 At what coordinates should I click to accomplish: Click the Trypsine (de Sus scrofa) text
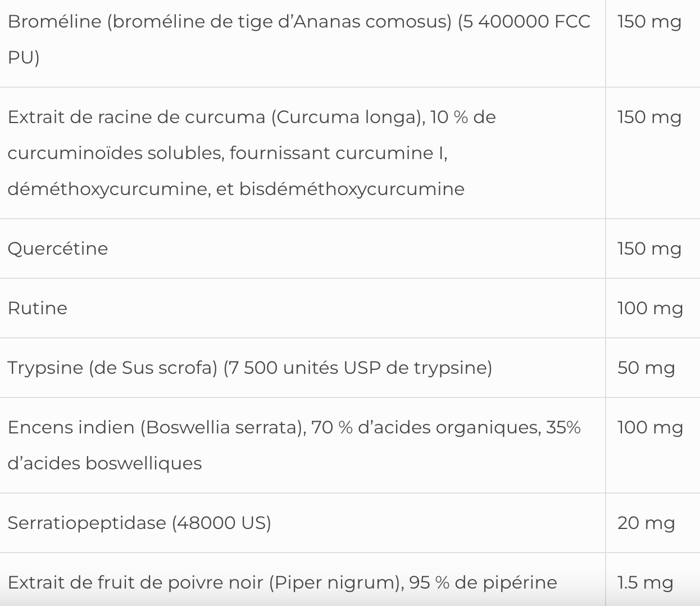coord(112,368)
